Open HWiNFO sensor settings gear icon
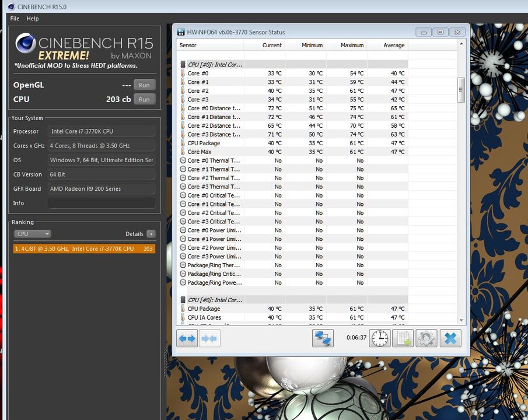528x420 pixels. point(426,338)
